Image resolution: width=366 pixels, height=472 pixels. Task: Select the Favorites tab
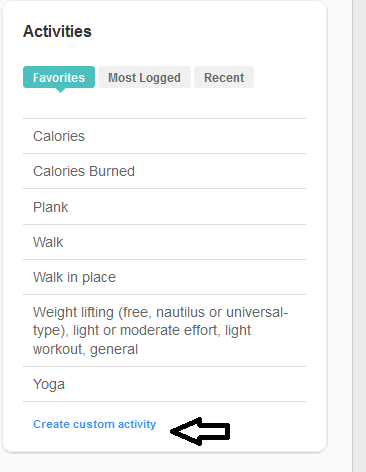59,77
